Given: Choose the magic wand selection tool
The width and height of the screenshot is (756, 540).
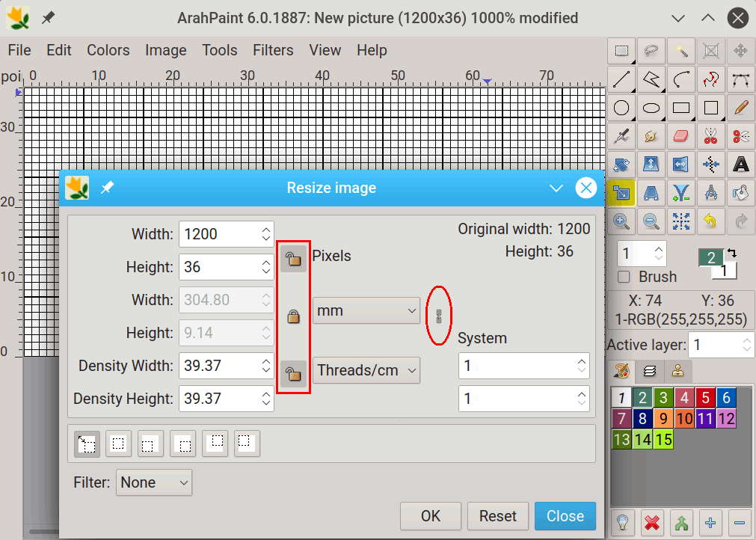Looking at the screenshot, I should click(681, 51).
